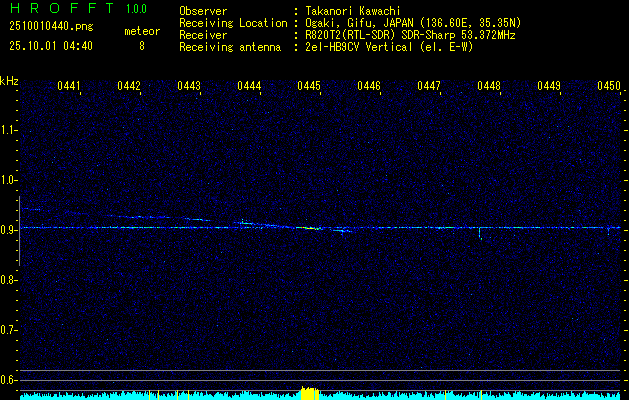Image resolution: width=629 pixels, height=400 pixels.
Task: Click the 0.6 kHz axis label
Action: (x=9, y=380)
